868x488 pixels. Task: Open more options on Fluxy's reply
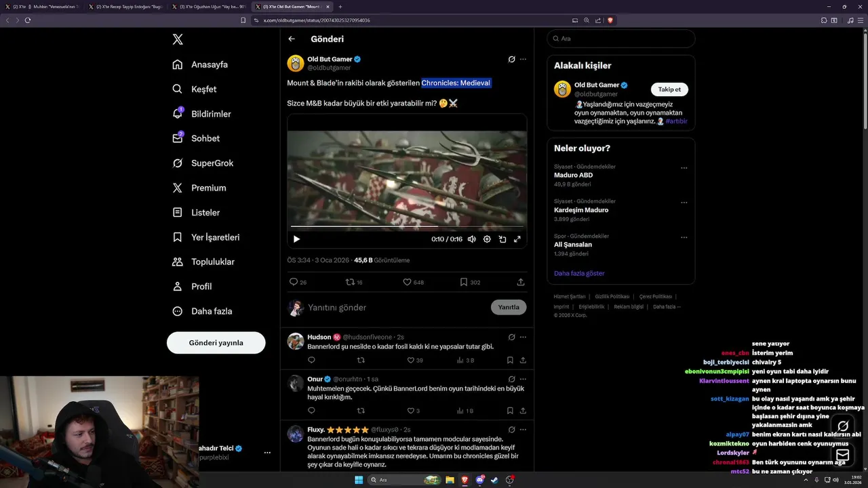point(523,430)
